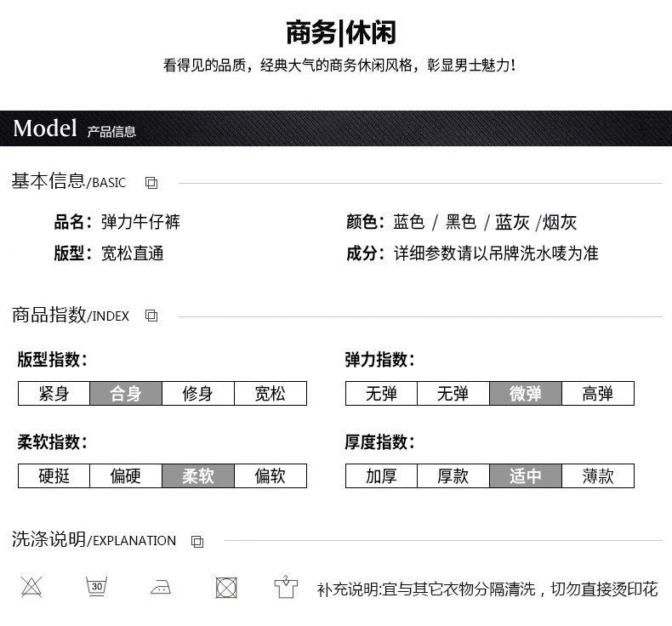This screenshot has height=626, width=672.
Task: Choose the 宽松 fit option
Action: 271,394
